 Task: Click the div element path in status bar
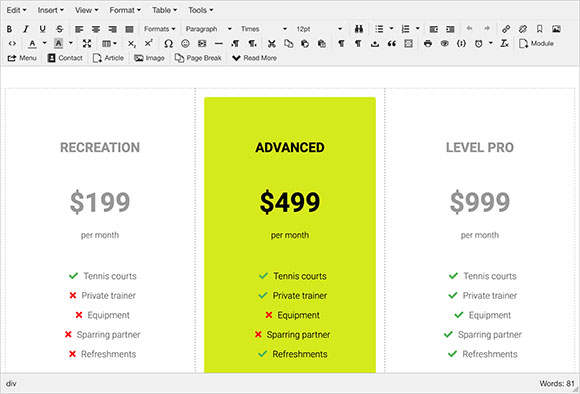[11, 384]
